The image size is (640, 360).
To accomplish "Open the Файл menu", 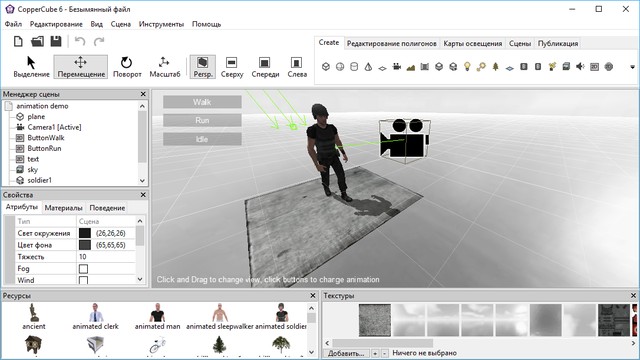I will [13, 24].
